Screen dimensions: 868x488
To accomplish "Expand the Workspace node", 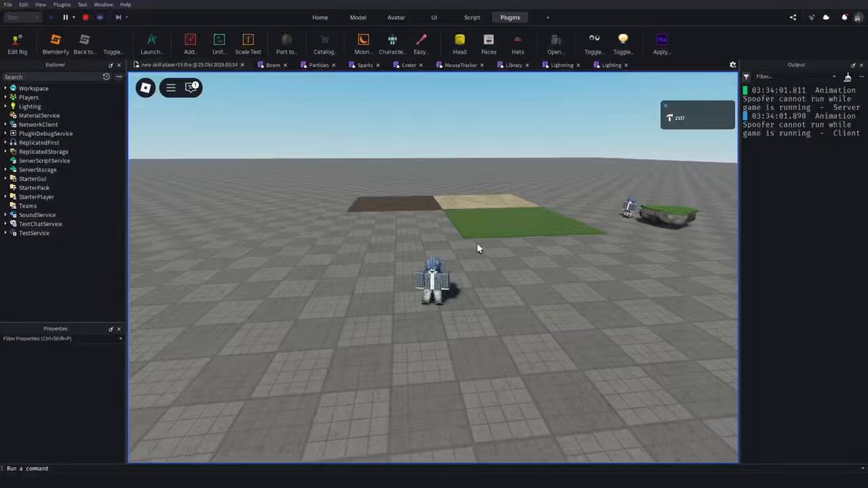I will click(x=5, y=88).
